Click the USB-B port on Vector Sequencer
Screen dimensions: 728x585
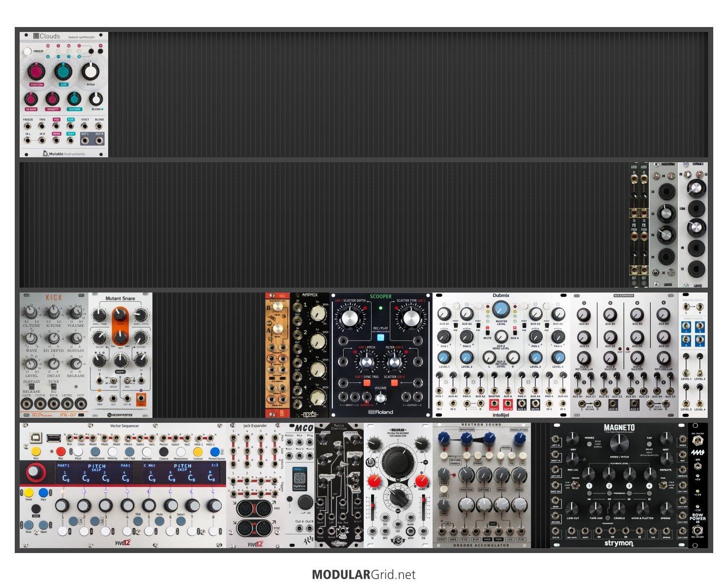tap(35, 437)
